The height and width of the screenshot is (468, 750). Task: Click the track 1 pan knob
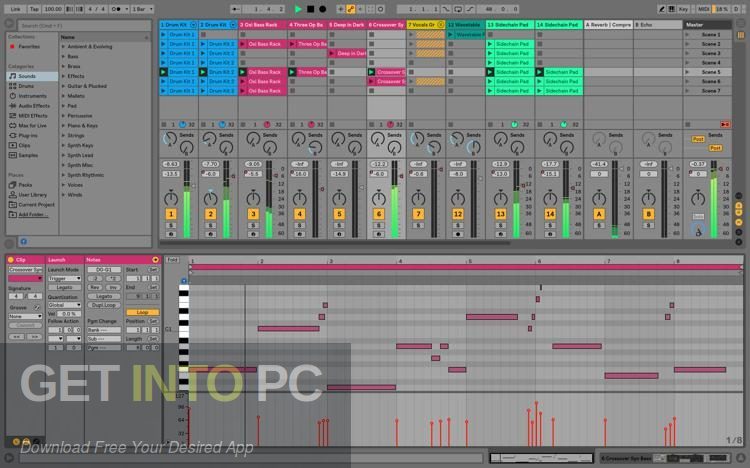(171, 198)
